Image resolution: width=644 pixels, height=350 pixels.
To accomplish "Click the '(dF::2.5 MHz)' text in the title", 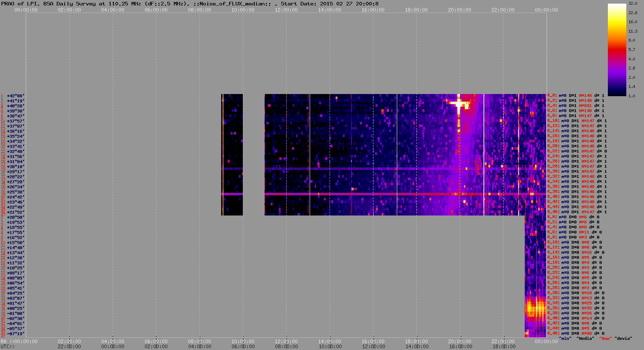I will click(x=164, y=4).
